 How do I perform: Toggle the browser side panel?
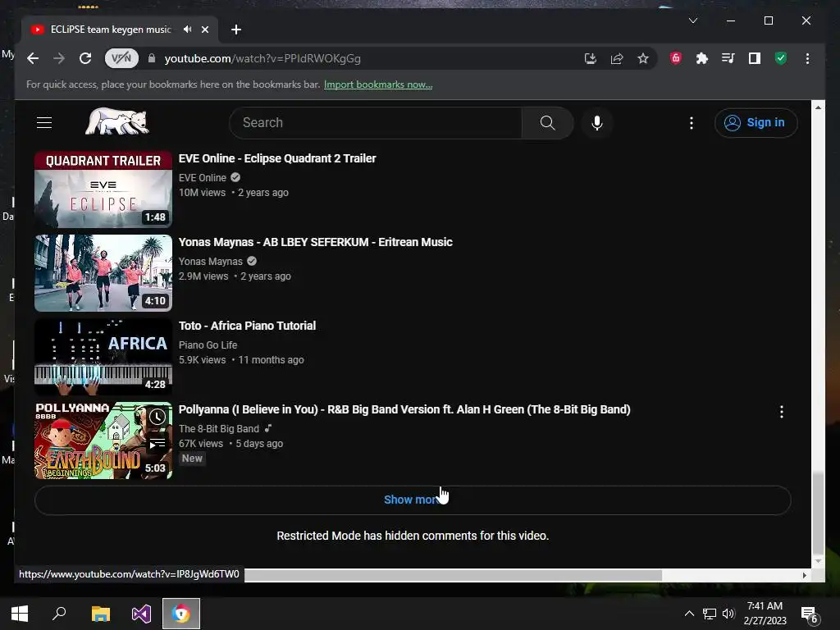[755, 58]
